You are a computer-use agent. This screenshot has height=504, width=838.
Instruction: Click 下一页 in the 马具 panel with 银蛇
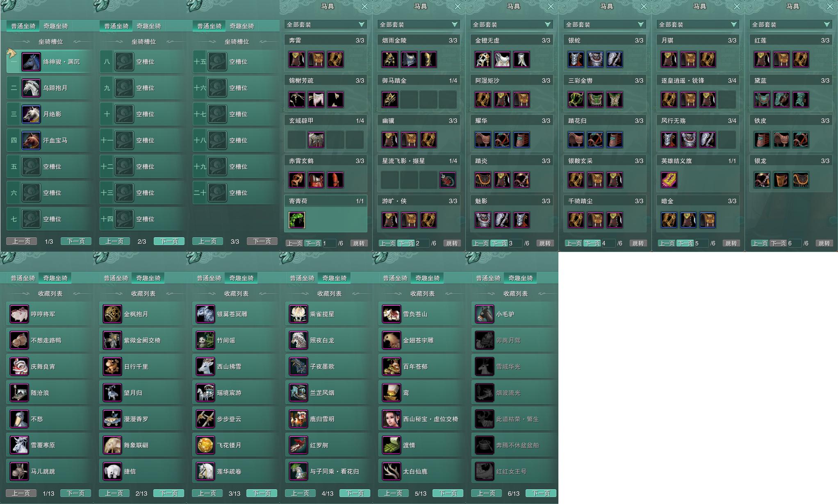592,243
